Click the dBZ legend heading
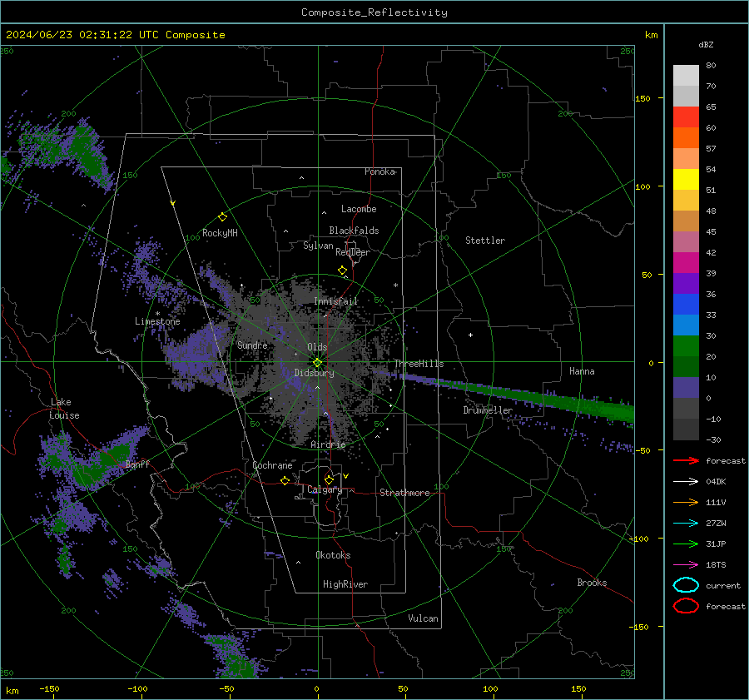The width and height of the screenshot is (749, 700). click(706, 44)
